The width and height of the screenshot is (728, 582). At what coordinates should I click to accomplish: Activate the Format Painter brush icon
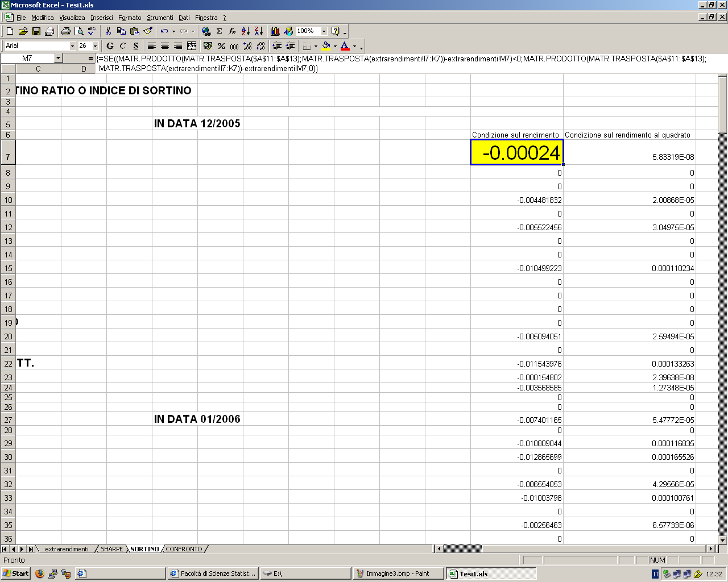click(x=148, y=31)
